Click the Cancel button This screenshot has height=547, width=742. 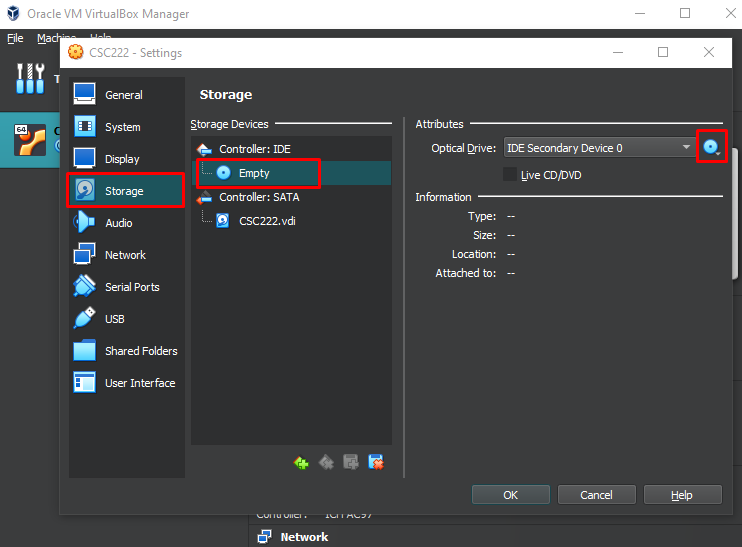(596, 495)
